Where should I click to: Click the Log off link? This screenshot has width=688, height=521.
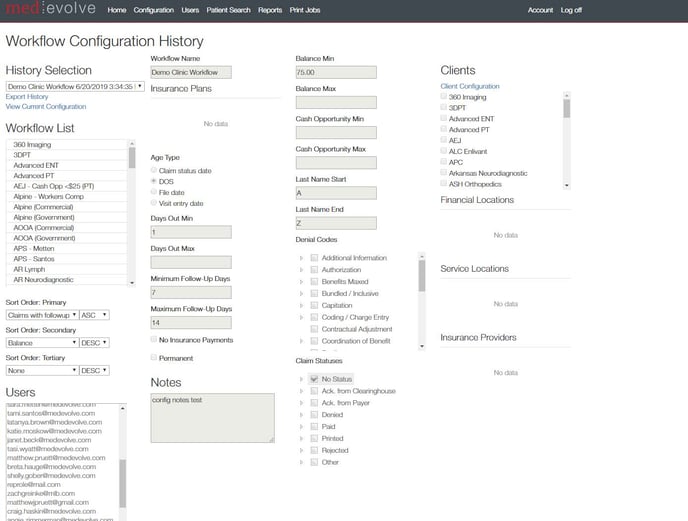click(x=571, y=10)
